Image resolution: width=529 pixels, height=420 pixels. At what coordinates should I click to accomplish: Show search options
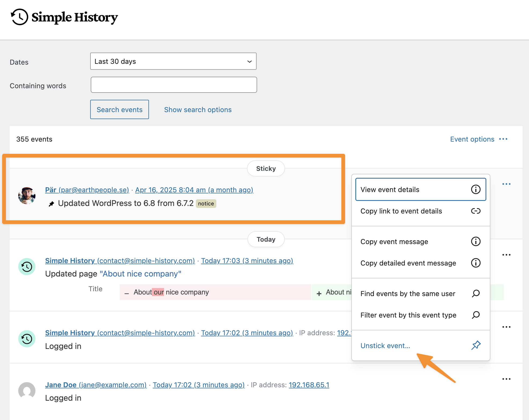click(x=198, y=110)
